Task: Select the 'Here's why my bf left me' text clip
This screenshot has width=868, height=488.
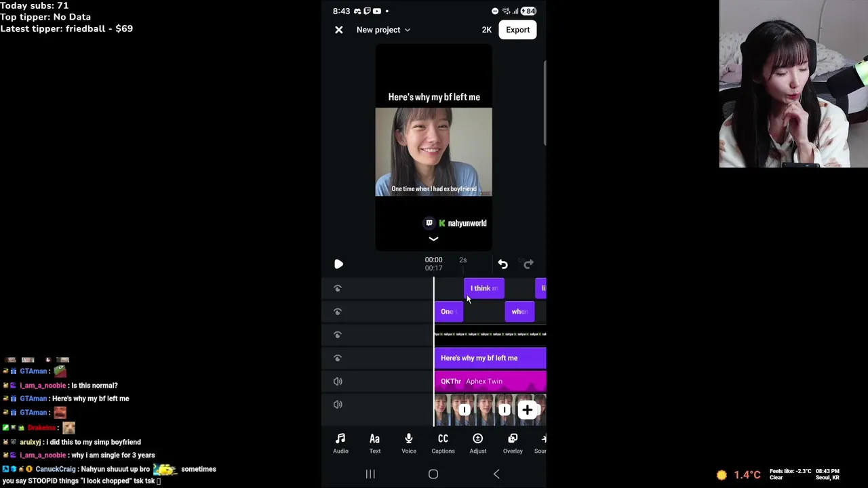Action: point(490,358)
